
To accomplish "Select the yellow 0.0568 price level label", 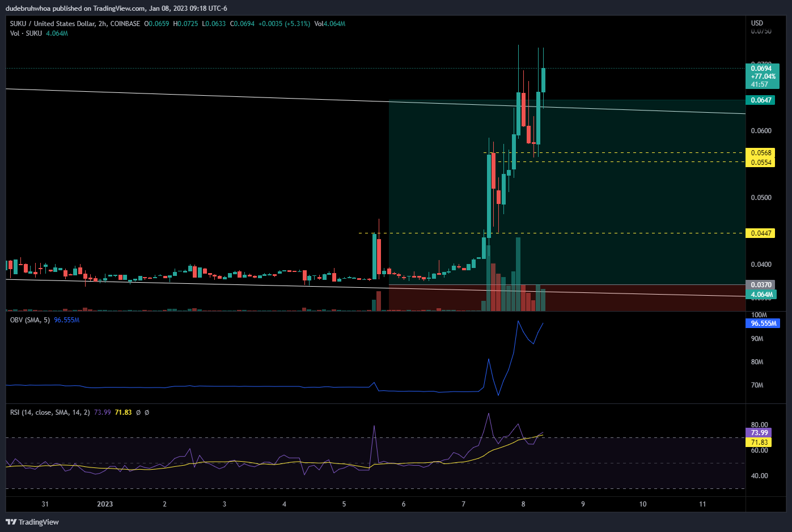I will [761, 153].
